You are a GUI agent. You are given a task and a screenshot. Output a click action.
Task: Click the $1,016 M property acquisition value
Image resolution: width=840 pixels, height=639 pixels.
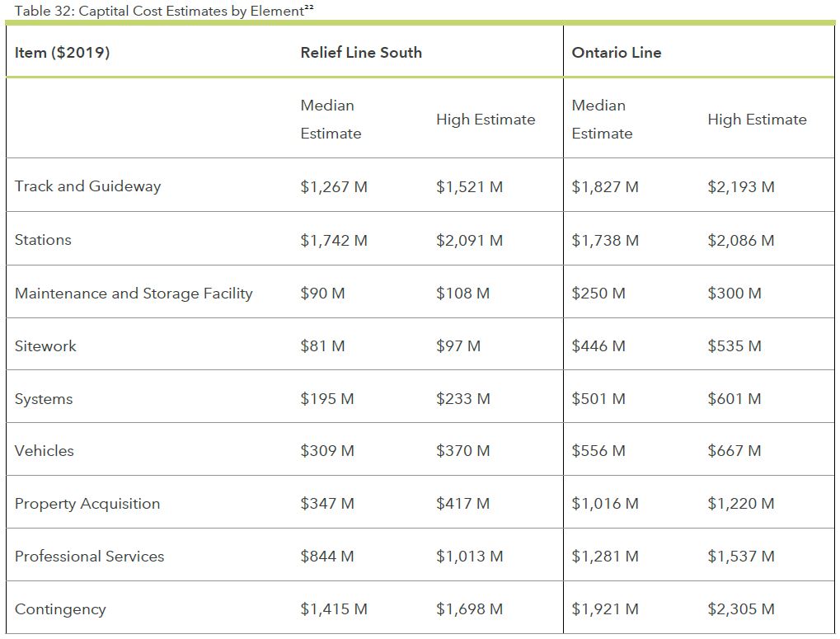[x=604, y=504]
